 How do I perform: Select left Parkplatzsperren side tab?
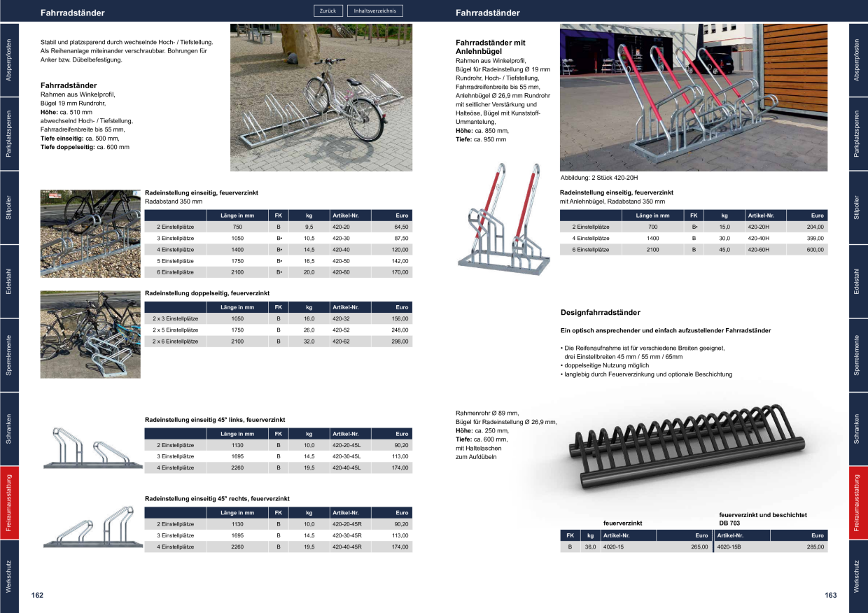point(9,134)
